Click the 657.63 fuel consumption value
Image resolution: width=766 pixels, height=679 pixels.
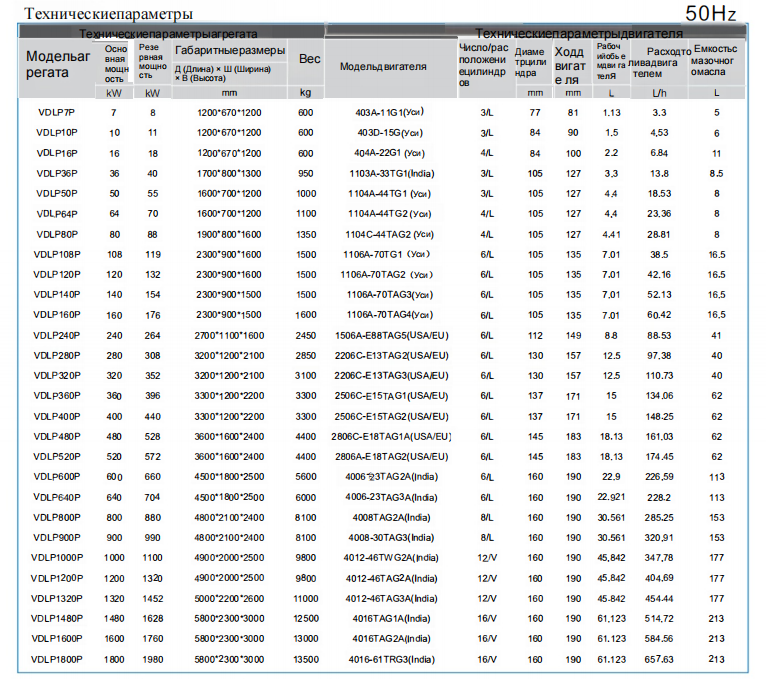pyautogui.click(x=660, y=660)
